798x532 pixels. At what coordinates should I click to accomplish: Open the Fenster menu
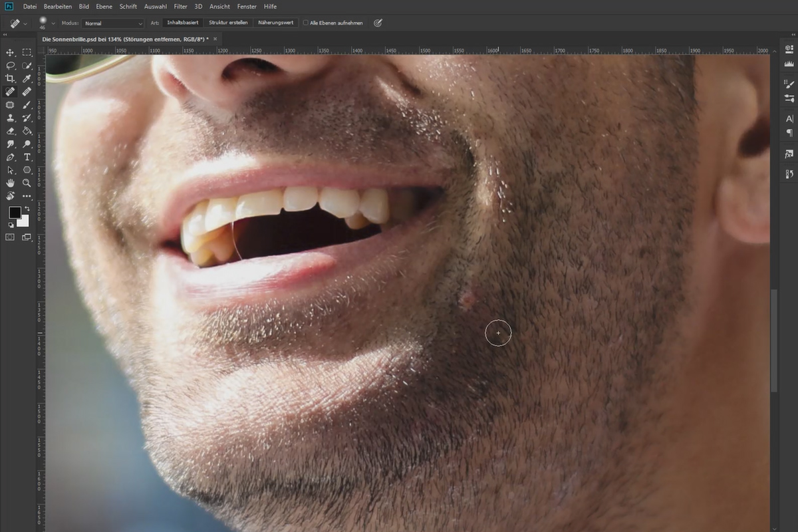click(x=247, y=7)
